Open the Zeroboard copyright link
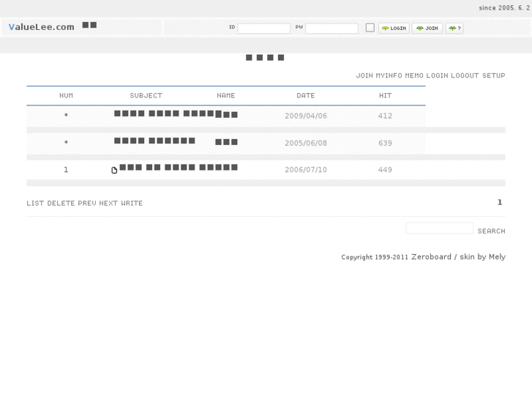This screenshot has width=532, height=399. [x=431, y=257]
